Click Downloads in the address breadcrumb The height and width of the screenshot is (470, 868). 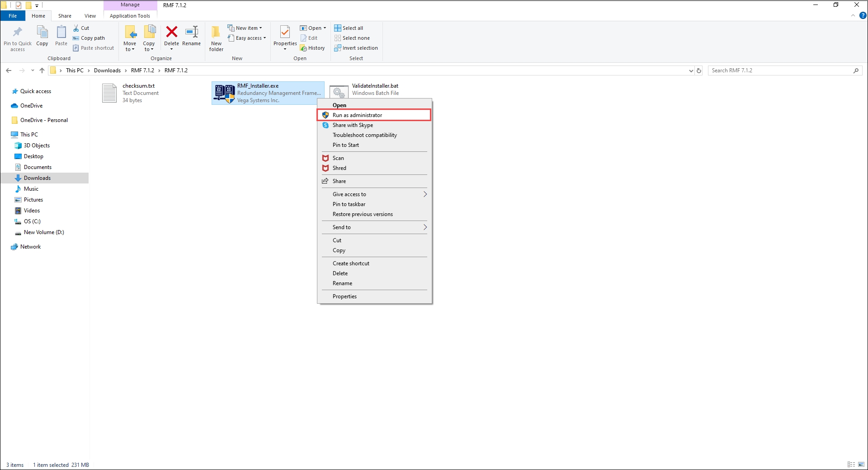click(x=107, y=70)
